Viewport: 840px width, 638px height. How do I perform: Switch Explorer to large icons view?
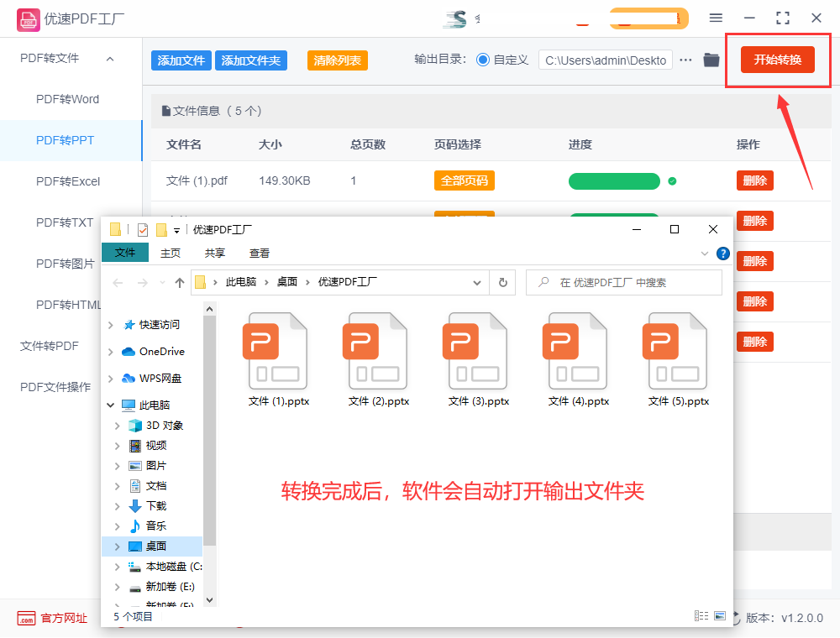tap(720, 616)
